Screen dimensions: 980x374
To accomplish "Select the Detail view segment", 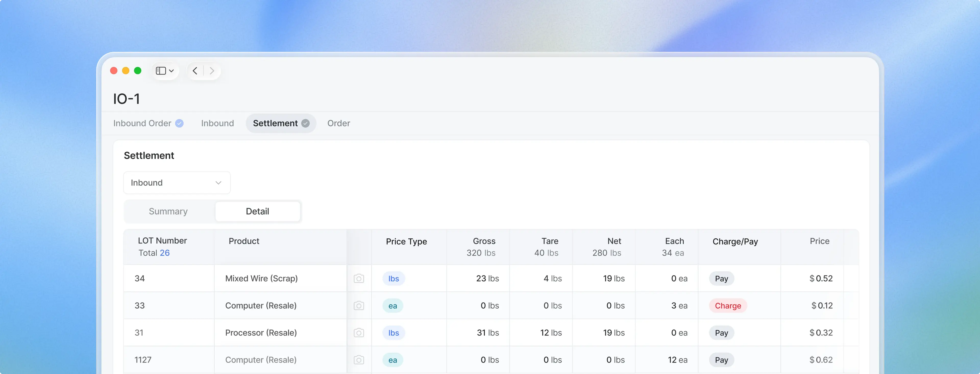I will tap(258, 212).
